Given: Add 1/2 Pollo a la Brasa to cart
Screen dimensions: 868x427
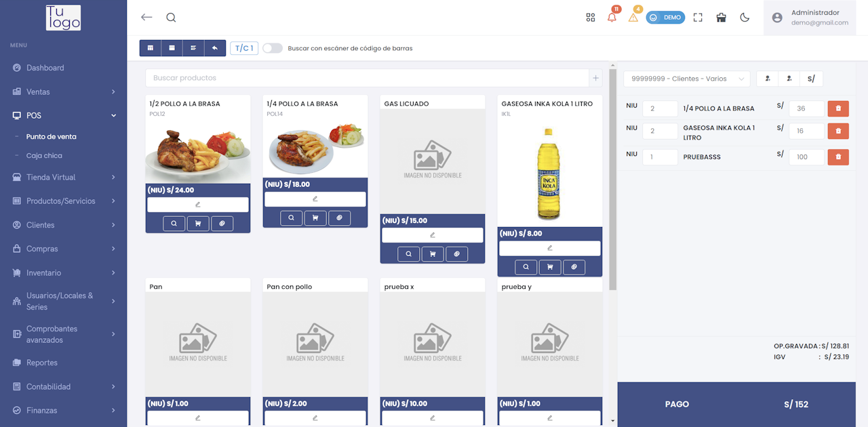Looking at the screenshot, I should coord(198,224).
